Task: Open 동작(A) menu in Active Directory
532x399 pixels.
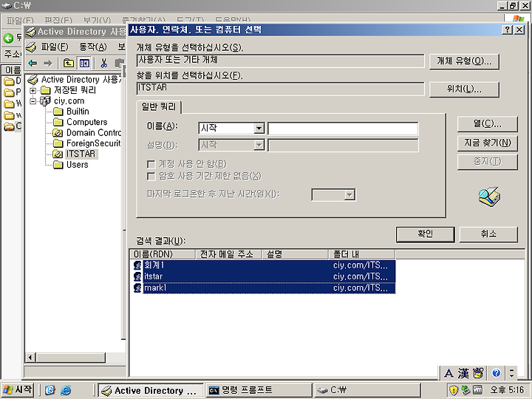Action: click(x=93, y=47)
